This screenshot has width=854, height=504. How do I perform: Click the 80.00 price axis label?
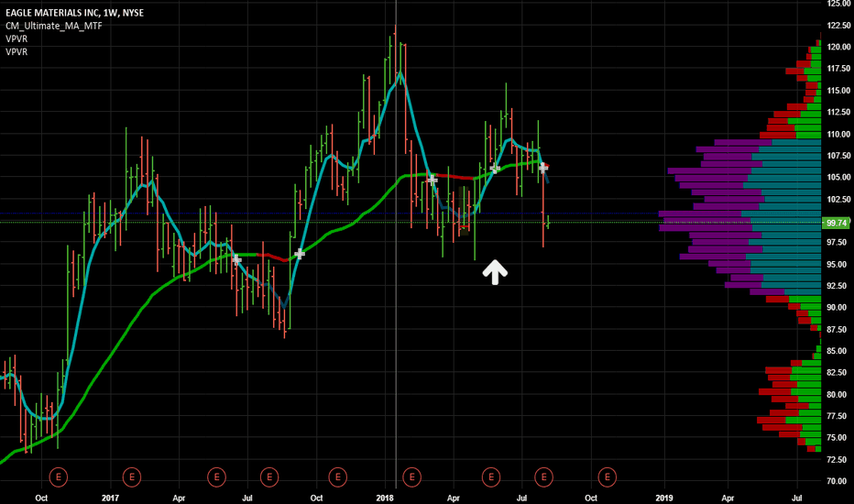pyautogui.click(x=838, y=394)
